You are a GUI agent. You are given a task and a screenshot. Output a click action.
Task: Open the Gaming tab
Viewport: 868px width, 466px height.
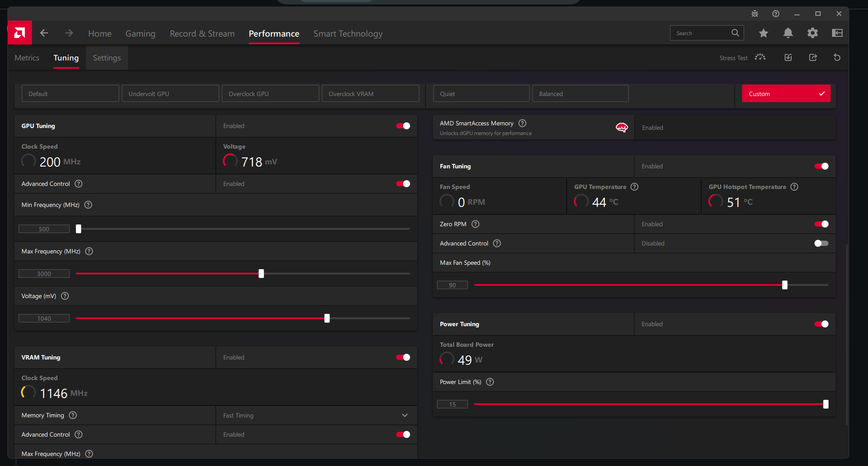[140, 34]
